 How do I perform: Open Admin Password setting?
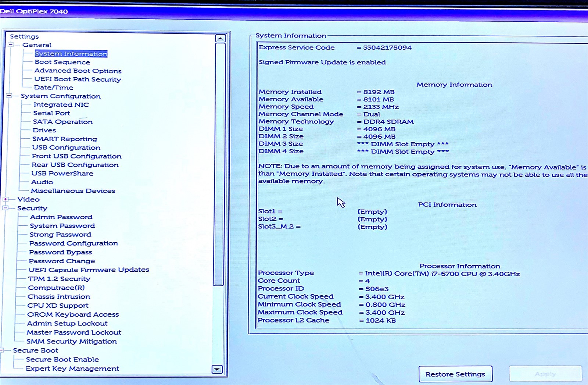[61, 217]
